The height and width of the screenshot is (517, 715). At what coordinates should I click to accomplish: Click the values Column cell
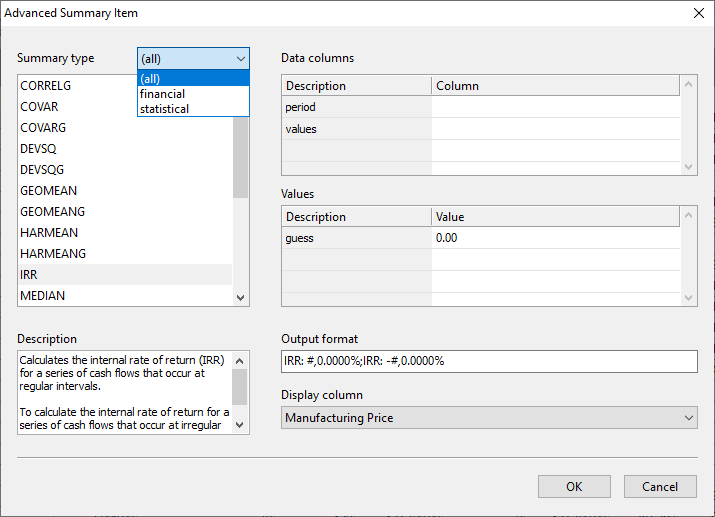(555, 129)
